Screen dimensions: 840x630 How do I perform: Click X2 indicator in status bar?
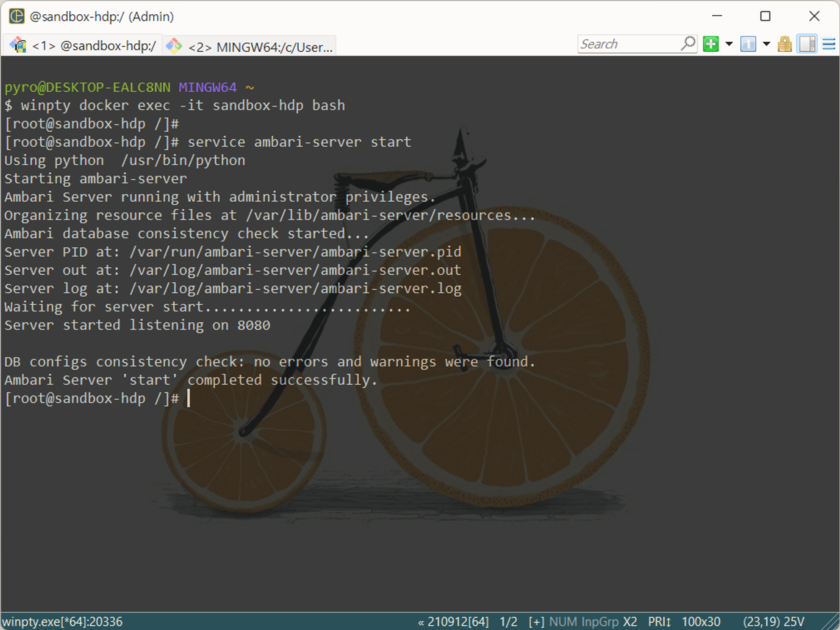click(x=630, y=622)
